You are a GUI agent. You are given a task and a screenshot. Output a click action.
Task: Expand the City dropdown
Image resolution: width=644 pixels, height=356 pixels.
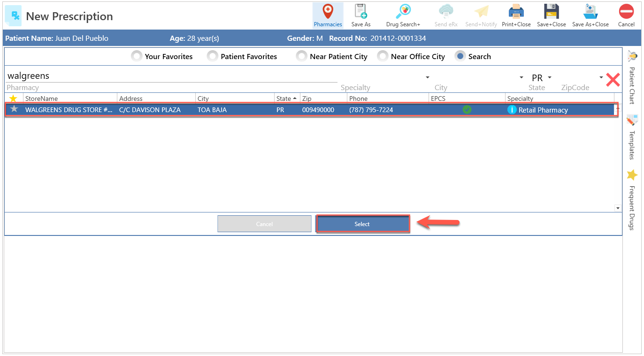click(521, 77)
